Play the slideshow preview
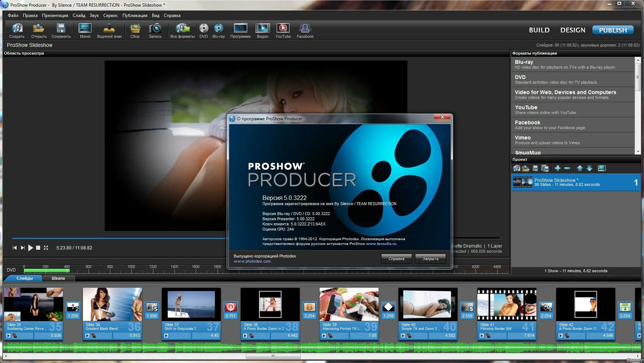Image resolution: width=644 pixels, height=363 pixels. [x=31, y=248]
